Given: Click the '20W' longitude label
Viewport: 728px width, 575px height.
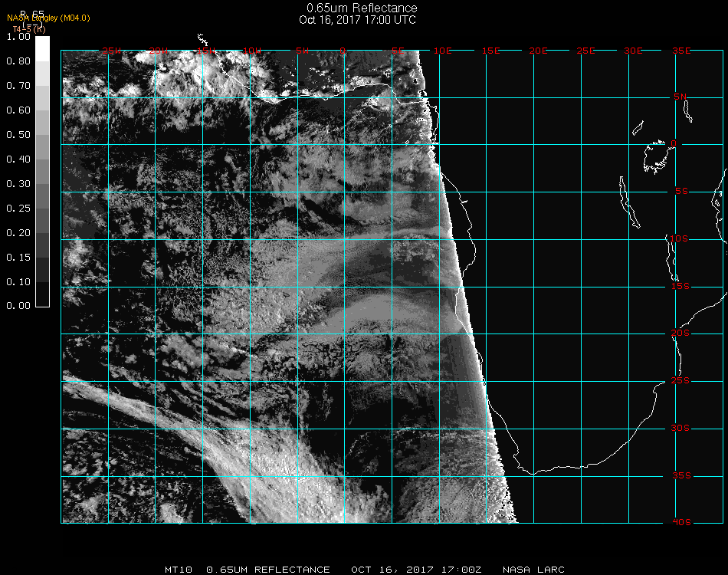Looking at the screenshot, I should [159, 51].
